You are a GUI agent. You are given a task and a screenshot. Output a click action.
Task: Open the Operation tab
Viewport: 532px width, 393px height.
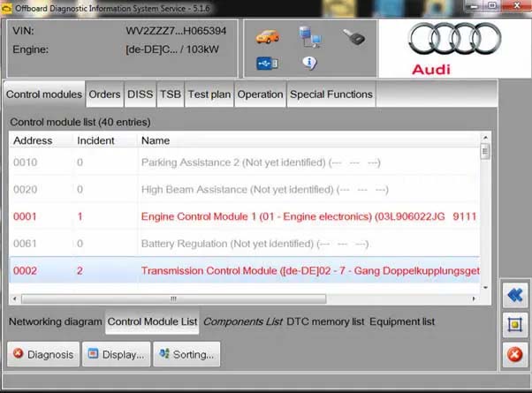(x=260, y=94)
